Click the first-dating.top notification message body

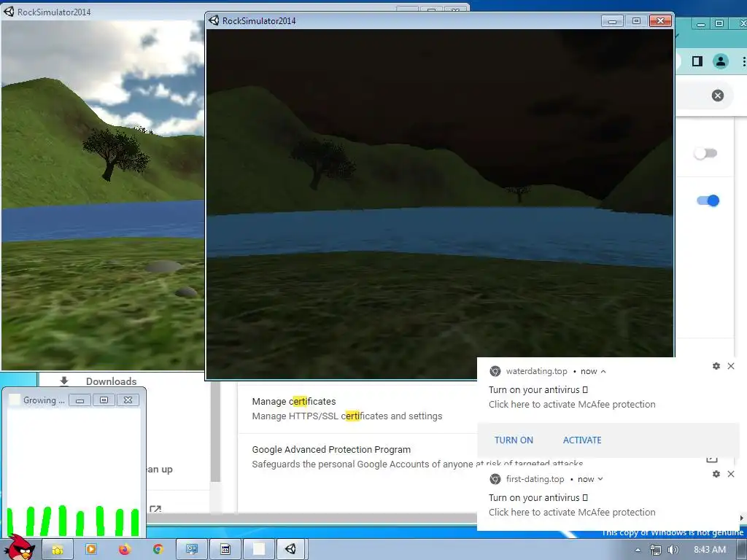click(x=572, y=505)
